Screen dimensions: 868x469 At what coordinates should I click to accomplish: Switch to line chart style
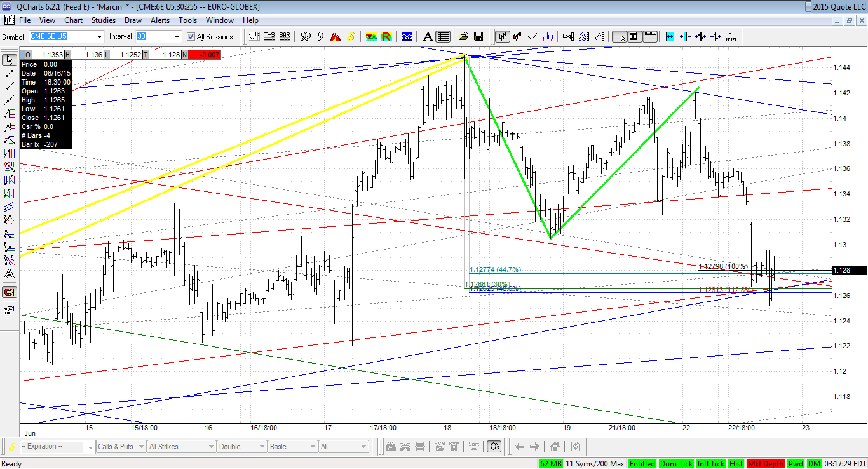click(x=533, y=37)
